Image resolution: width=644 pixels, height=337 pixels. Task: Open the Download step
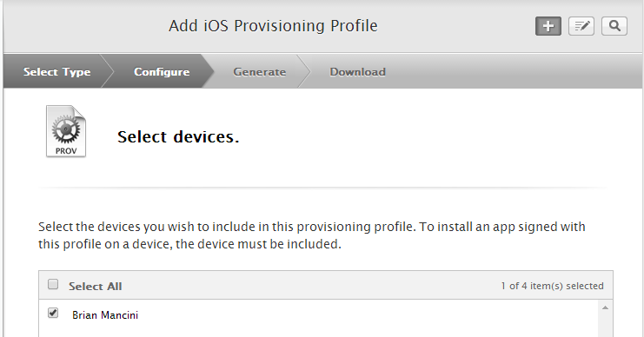click(357, 71)
